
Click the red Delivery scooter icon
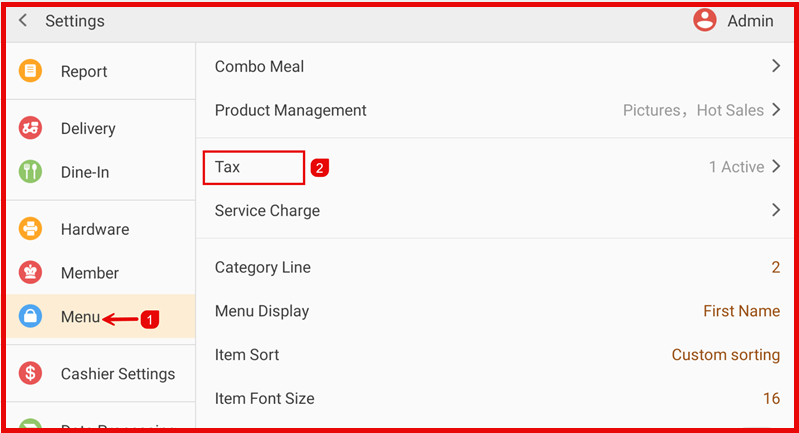tap(31, 128)
